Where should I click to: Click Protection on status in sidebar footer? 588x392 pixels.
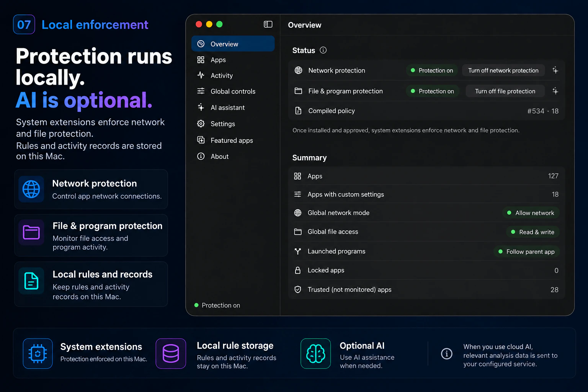(217, 305)
